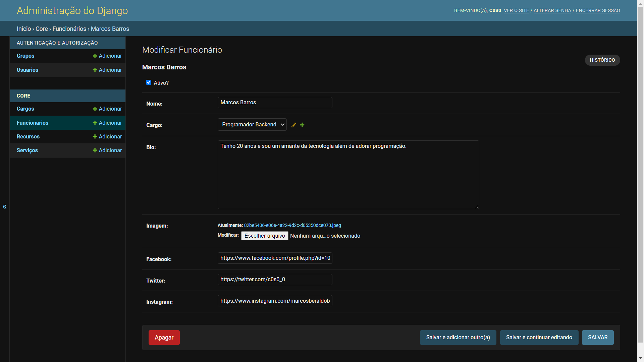Viewport: 644px width, 362px height.
Task: Click Salvar e adicionar outro(a)
Action: (x=458, y=338)
